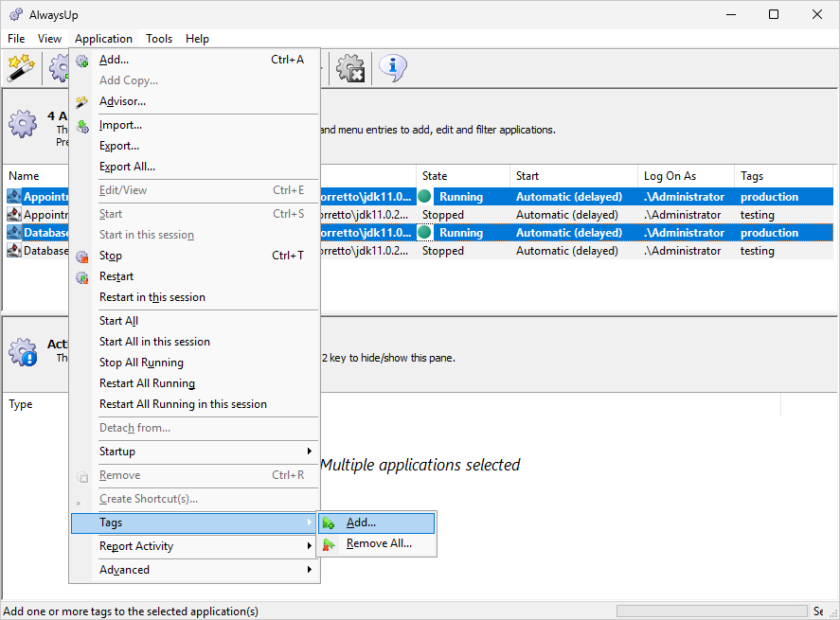Click the blue info bubble toolbar icon
This screenshot has width=840, height=620.
(393, 68)
